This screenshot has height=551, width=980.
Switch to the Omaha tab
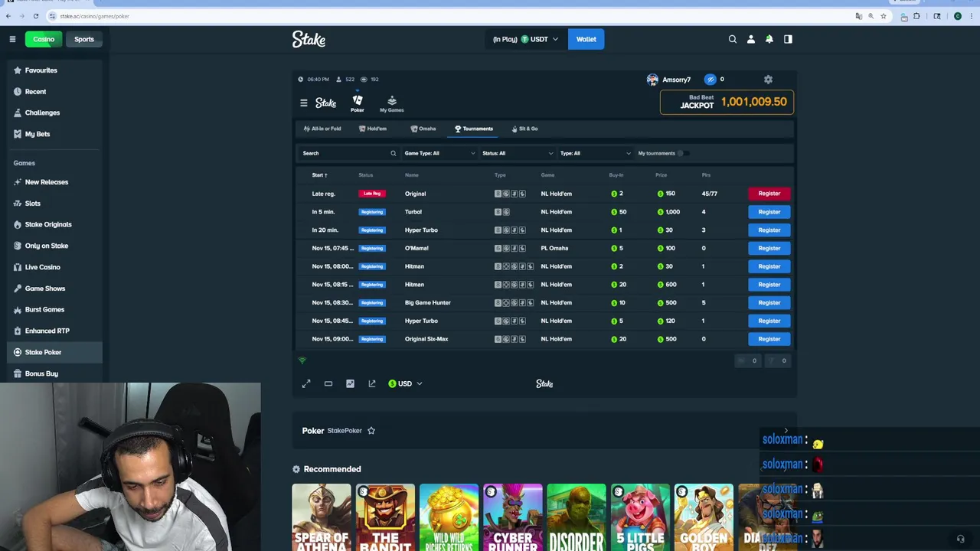423,129
